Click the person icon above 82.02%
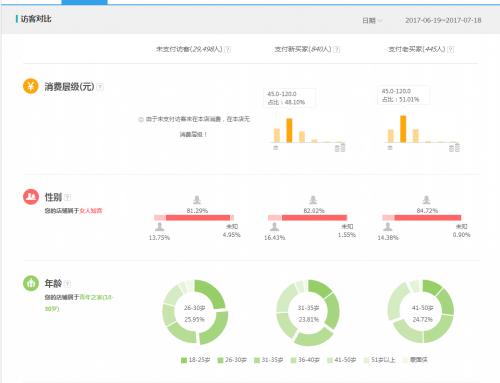Viewport: 500px width, 383px height. pyautogui.click(x=313, y=200)
